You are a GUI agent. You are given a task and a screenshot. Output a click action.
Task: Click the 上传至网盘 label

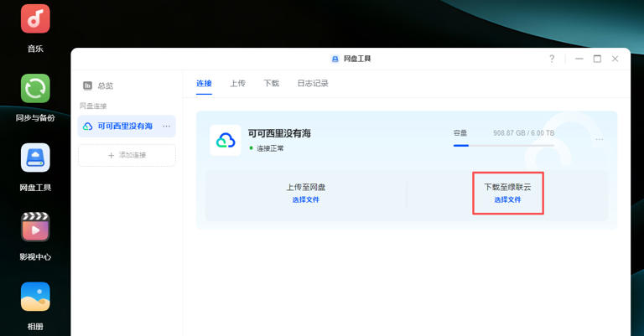point(305,187)
